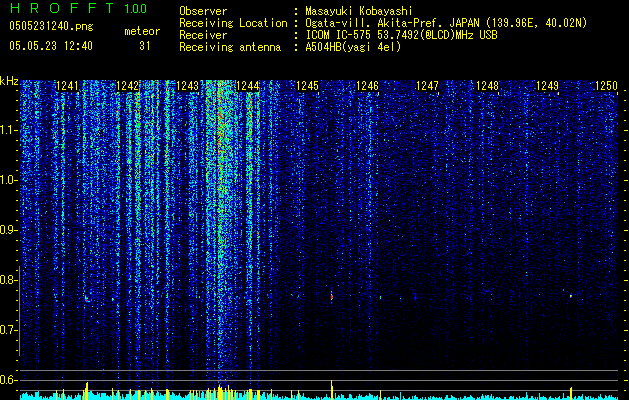Image resolution: width=629 pixels, height=400 pixels.
Task: Click the date stamp 05.05.23 12:40
Action: [x=51, y=46]
